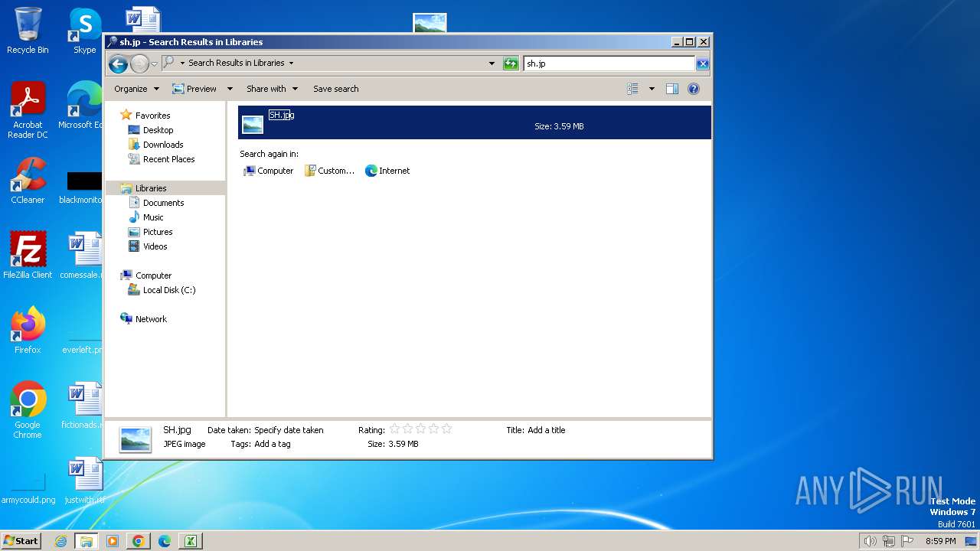Image resolution: width=980 pixels, height=551 pixels.
Task: Open Music library
Action: click(x=153, y=217)
